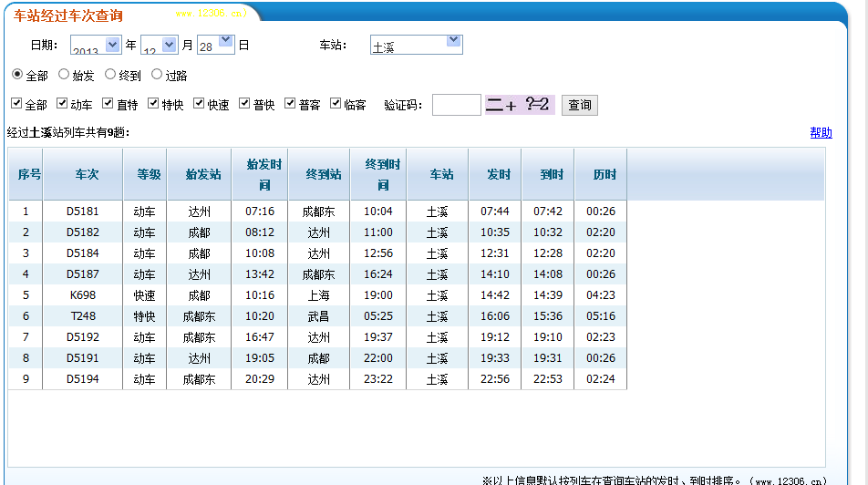Toggle the 特快 checkbox
The height and width of the screenshot is (485, 868).
pos(153,104)
